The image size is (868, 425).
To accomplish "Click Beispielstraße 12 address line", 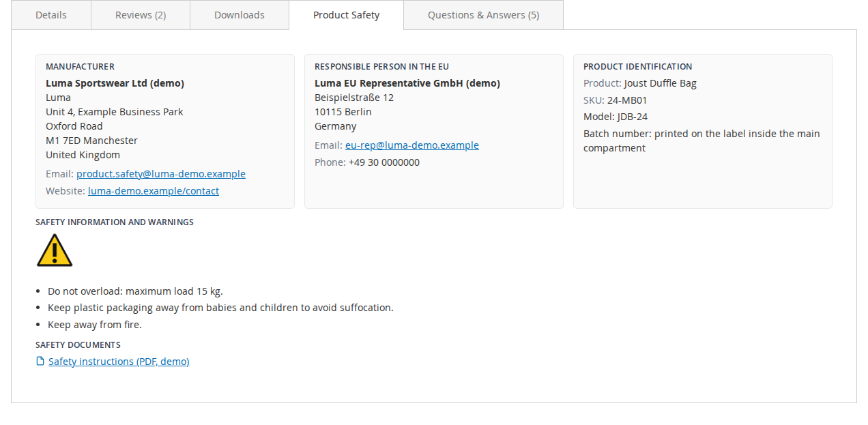I will tap(354, 98).
